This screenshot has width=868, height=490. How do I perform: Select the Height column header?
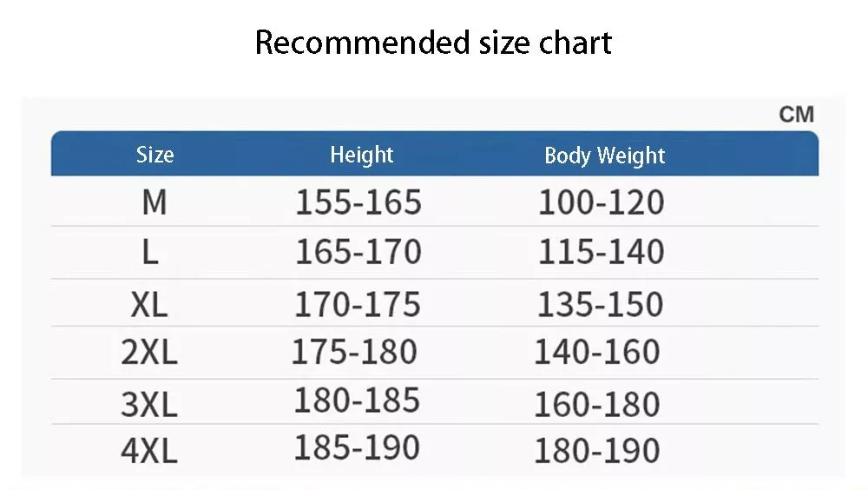click(x=361, y=156)
